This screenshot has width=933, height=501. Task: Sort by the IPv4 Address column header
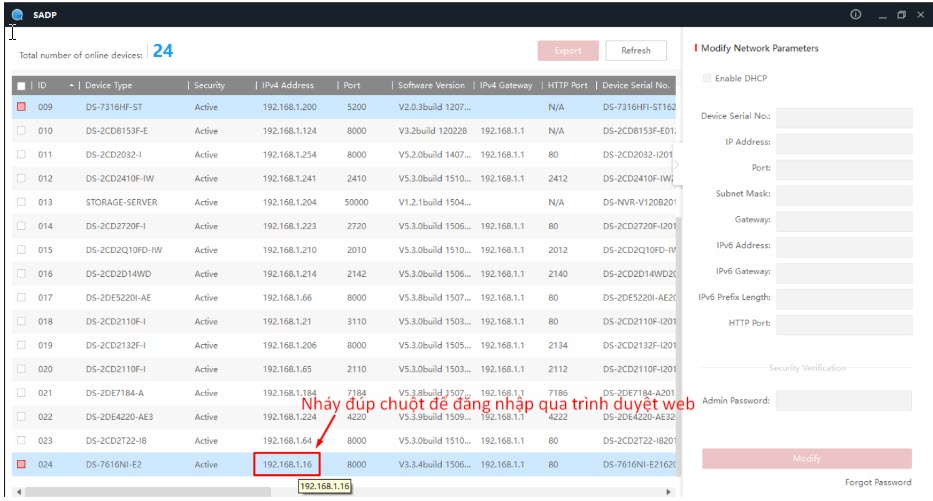click(x=288, y=86)
